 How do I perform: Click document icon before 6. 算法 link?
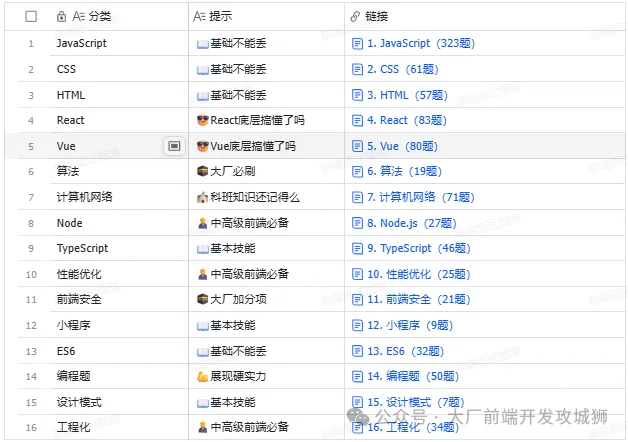click(x=357, y=171)
